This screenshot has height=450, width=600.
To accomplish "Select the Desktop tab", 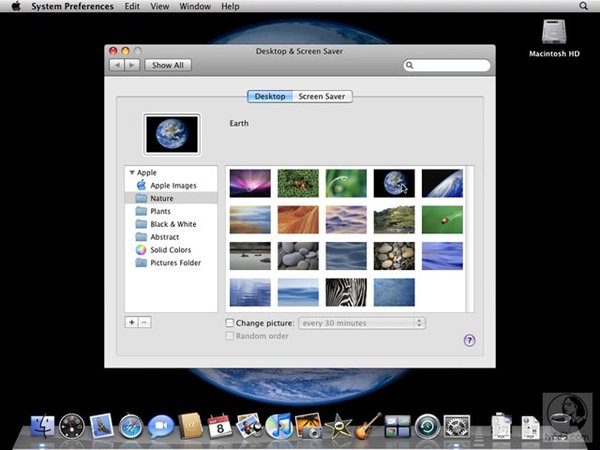I will [270, 96].
